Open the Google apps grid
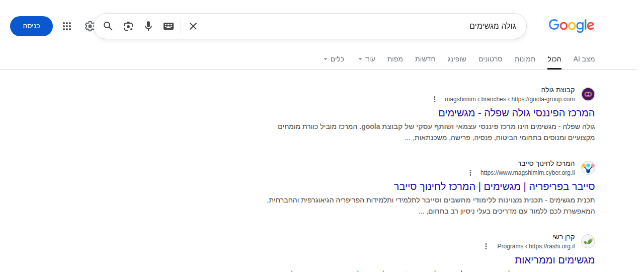Image resolution: width=644 pixels, height=272 pixels. [x=67, y=26]
